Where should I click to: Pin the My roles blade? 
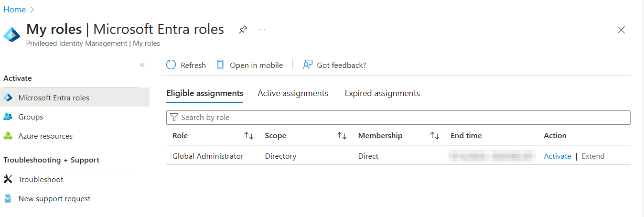(x=243, y=30)
